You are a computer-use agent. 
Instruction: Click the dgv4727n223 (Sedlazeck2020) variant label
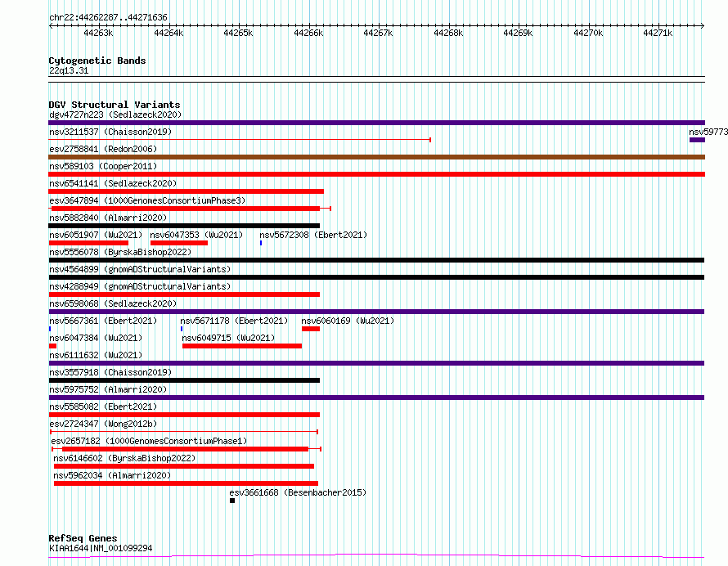(115, 115)
